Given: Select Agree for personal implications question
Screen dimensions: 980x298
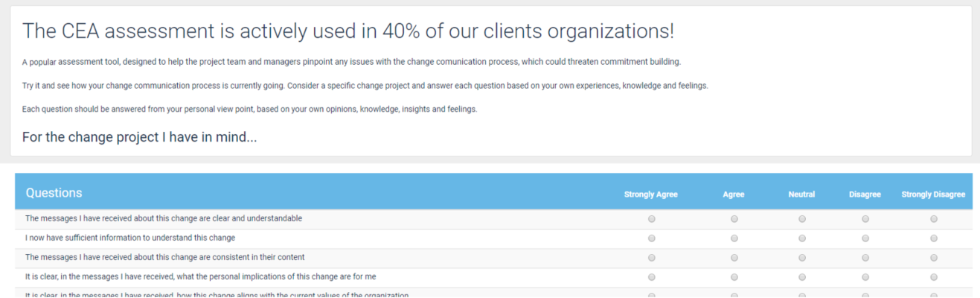Looking at the screenshot, I should pos(734,277).
